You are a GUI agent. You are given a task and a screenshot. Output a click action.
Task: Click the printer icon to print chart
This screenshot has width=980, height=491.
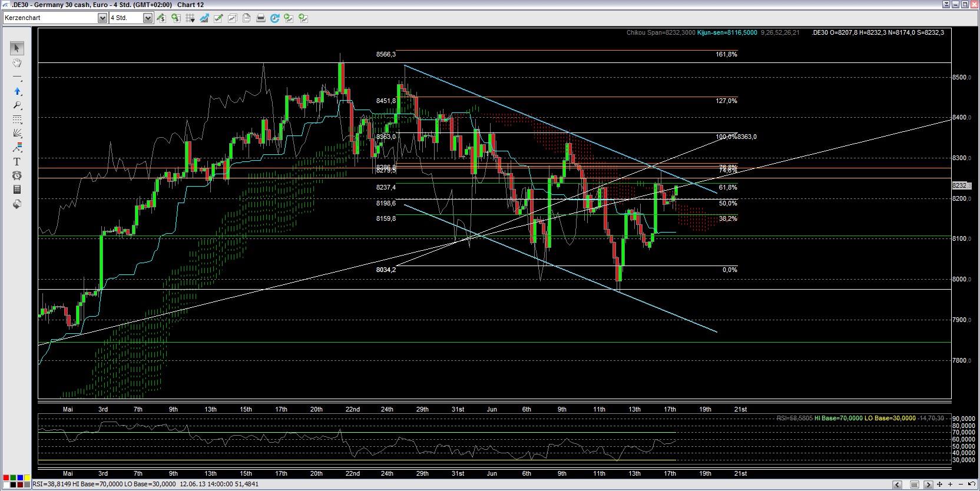[260, 18]
